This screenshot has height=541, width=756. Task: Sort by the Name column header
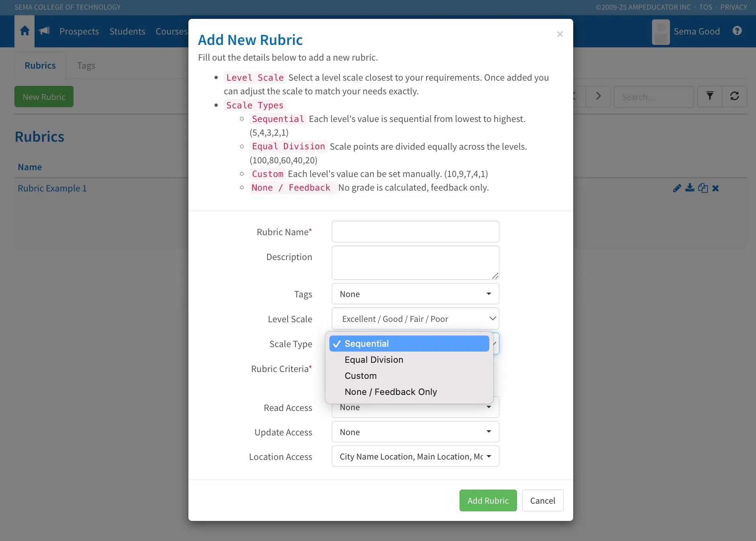30,167
